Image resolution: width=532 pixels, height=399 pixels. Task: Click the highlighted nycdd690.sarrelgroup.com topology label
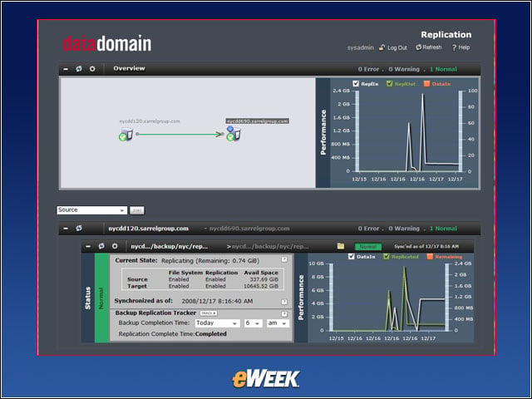point(258,121)
